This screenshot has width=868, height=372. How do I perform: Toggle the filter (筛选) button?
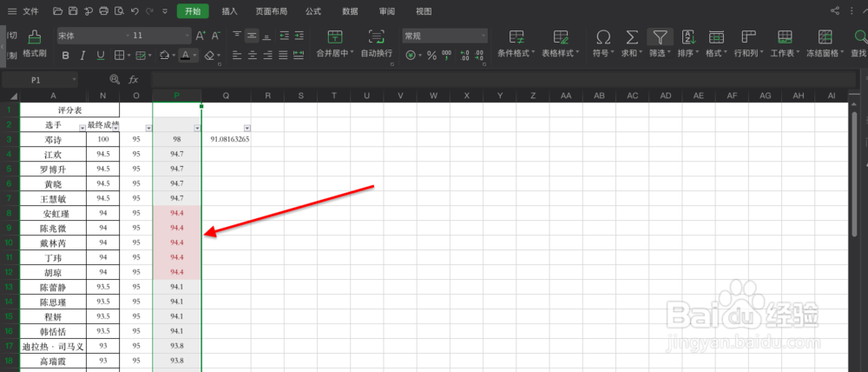(x=661, y=44)
